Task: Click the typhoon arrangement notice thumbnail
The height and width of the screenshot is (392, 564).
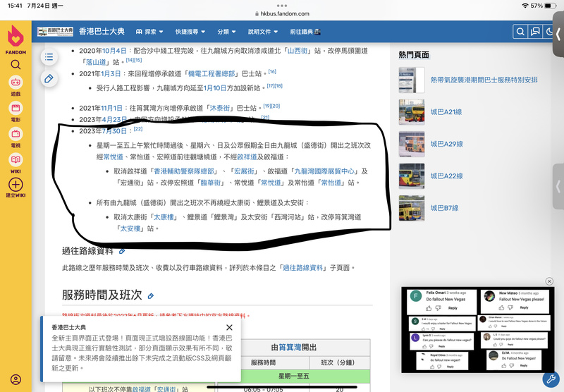Action: 412,80
